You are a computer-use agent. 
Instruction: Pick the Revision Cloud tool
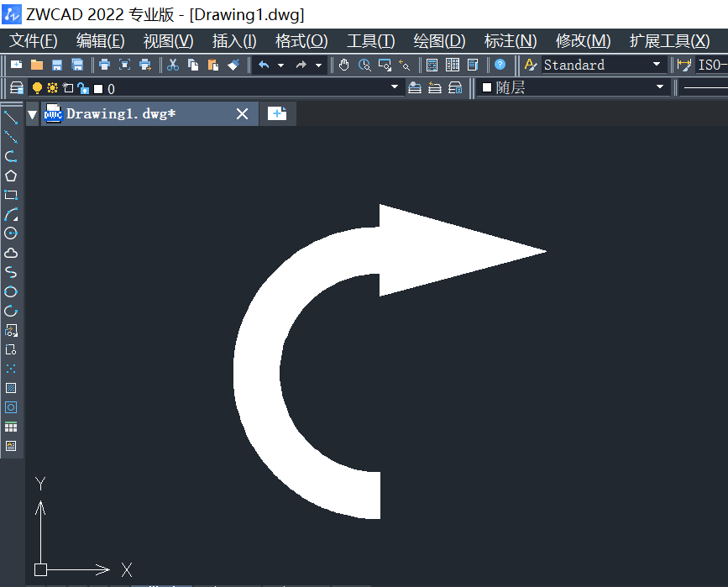click(11, 253)
